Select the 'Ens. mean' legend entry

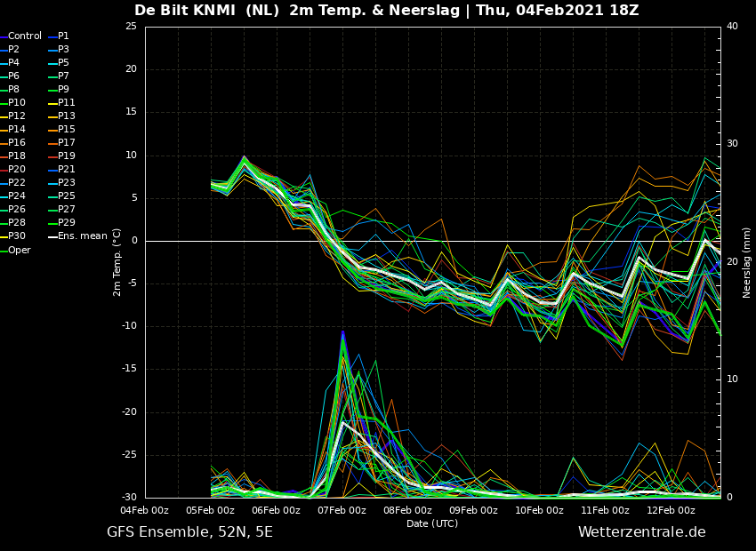click(x=77, y=236)
